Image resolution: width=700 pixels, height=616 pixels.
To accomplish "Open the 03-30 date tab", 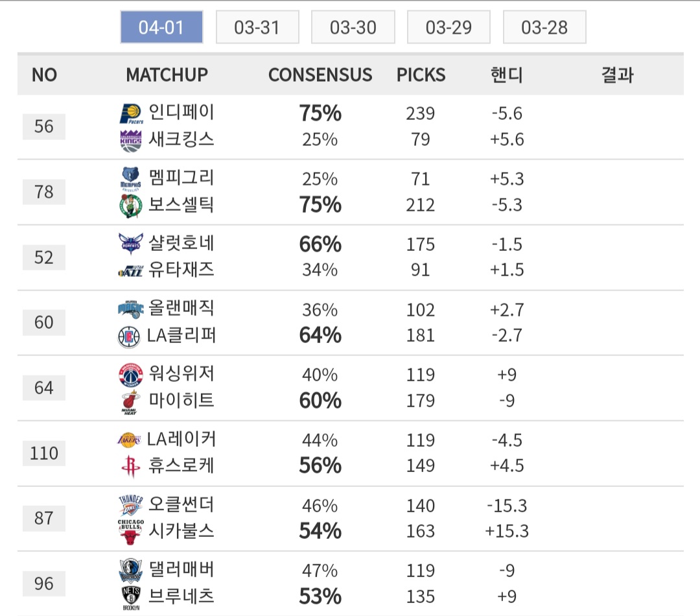I will pos(353,27).
